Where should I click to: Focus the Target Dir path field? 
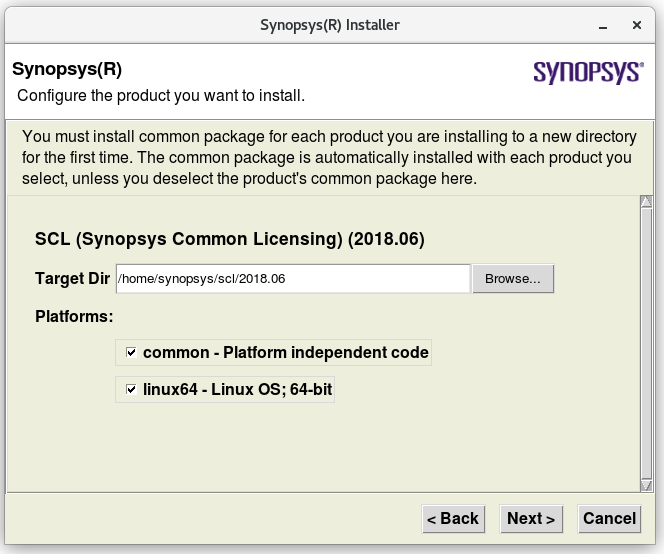(x=293, y=279)
